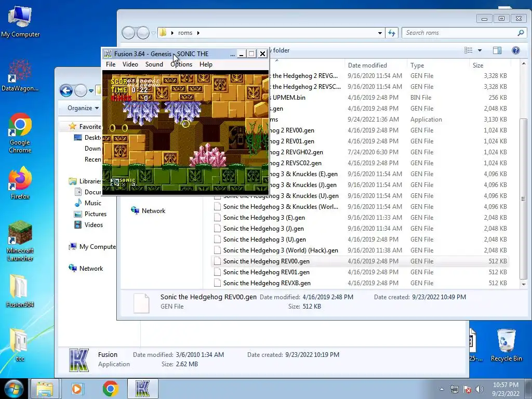
Task: Open the help icon in roms window
Action: (x=516, y=50)
